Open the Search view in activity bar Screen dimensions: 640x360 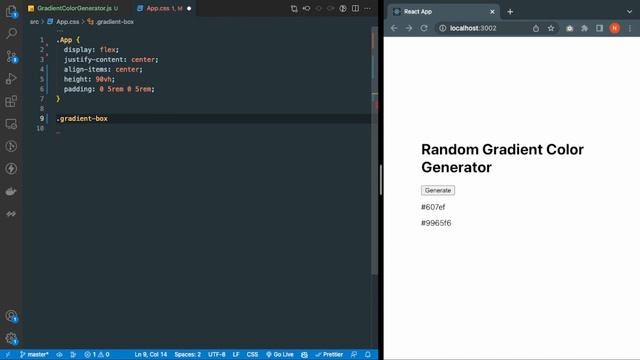point(11,33)
